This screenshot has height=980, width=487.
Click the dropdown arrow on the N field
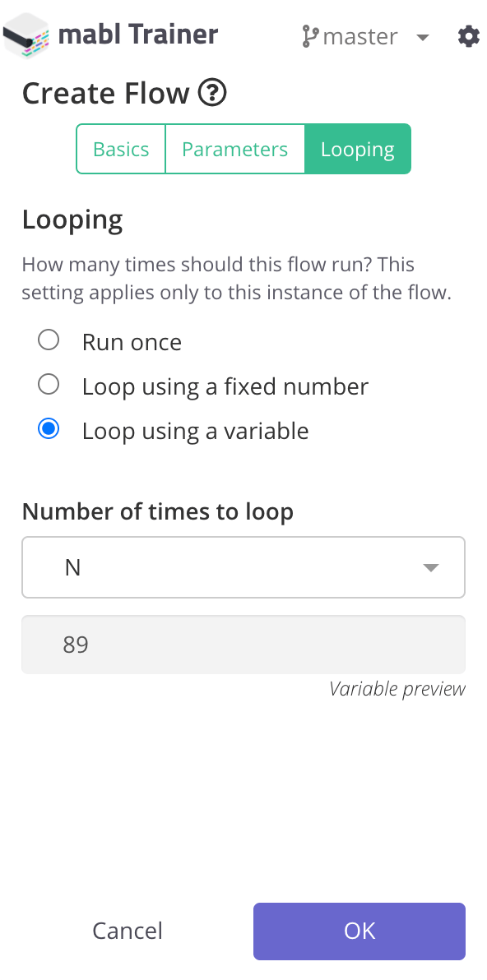click(431, 566)
